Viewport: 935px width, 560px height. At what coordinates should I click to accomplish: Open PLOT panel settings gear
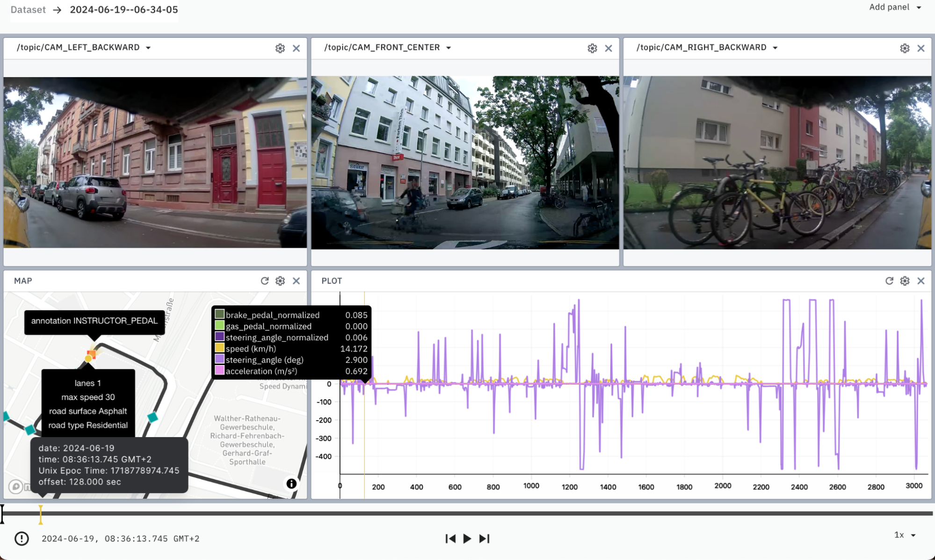(905, 281)
